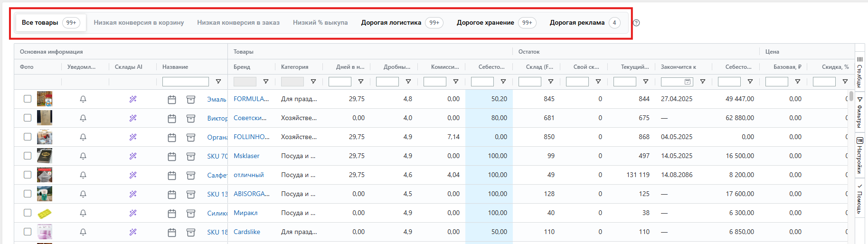Click the Название filter text field
Viewport: 868px width, 244px height.
coord(185,82)
